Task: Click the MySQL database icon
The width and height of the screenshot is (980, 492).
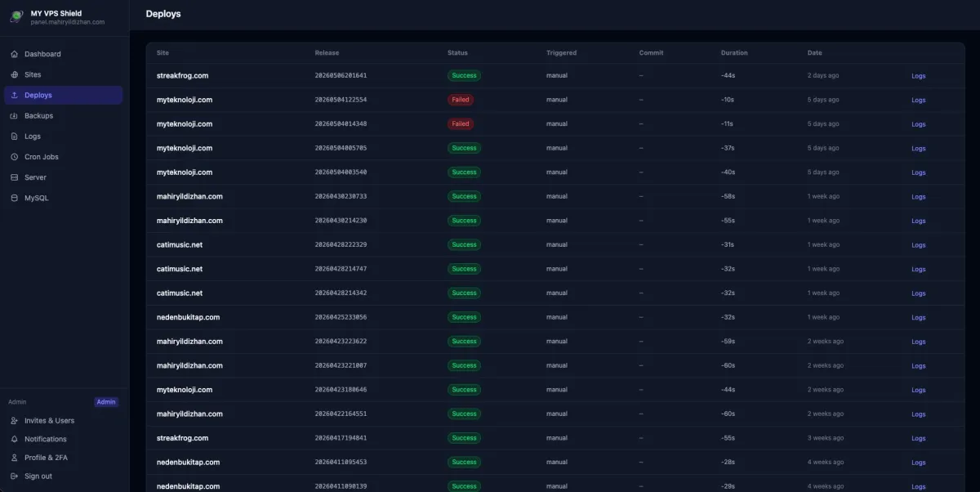Action: coord(15,197)
